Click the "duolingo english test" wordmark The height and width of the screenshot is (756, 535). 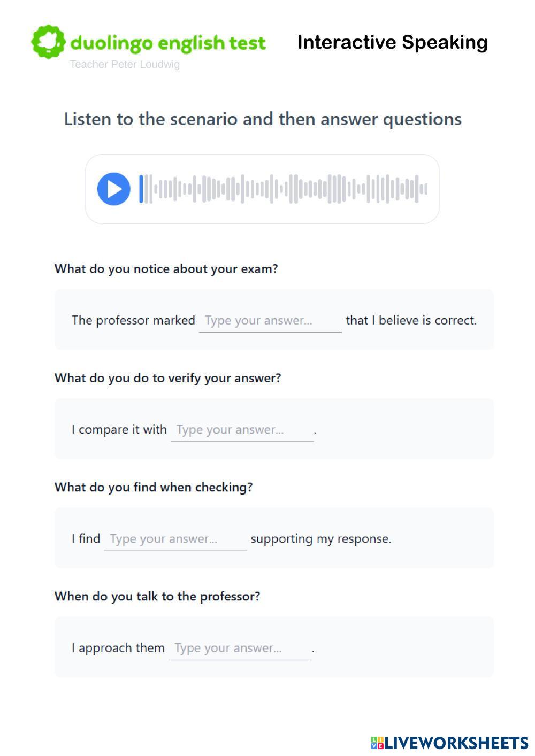click(168, 43)
